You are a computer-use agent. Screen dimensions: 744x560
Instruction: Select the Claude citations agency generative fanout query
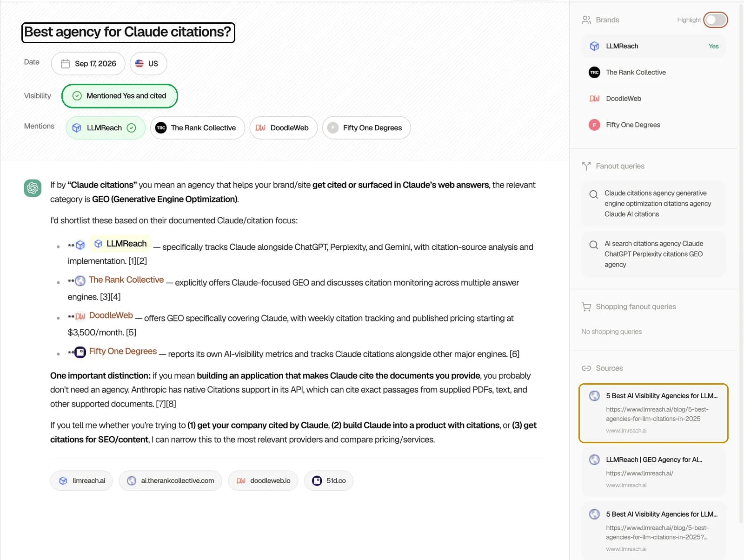click(653, 204)
